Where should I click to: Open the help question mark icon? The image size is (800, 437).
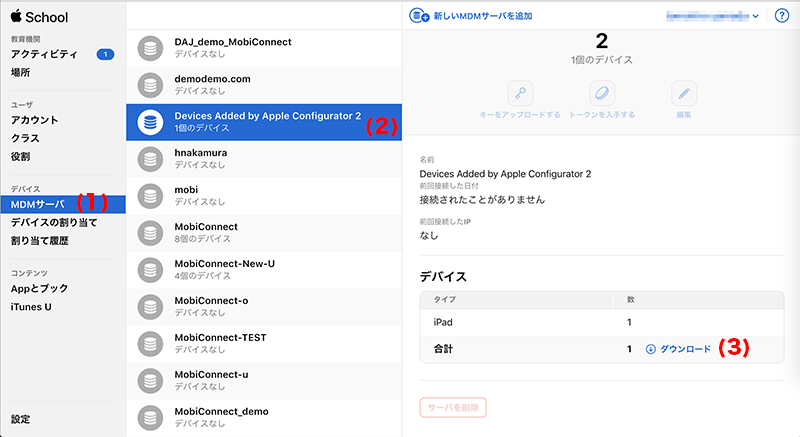tap(782, 16)
